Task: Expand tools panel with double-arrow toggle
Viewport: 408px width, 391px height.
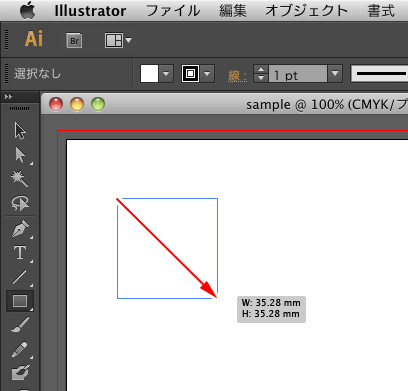Action: pyautogui.click(x=9, y=97)
